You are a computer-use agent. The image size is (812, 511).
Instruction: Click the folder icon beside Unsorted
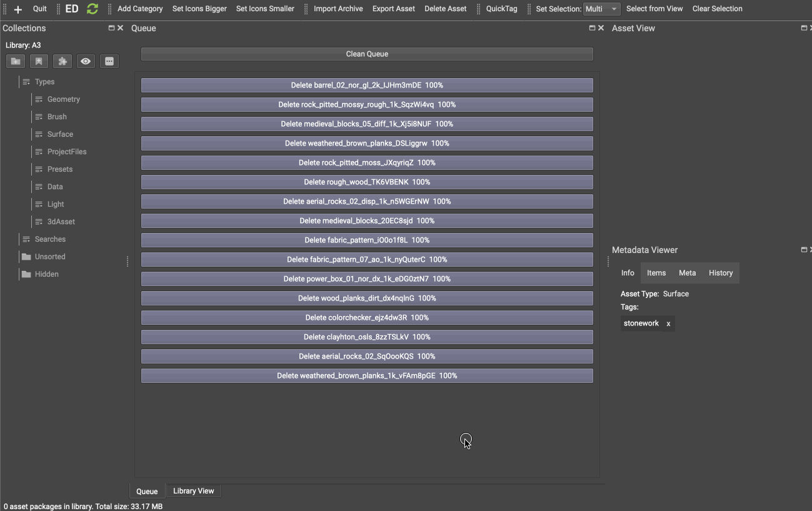point(26,257)
